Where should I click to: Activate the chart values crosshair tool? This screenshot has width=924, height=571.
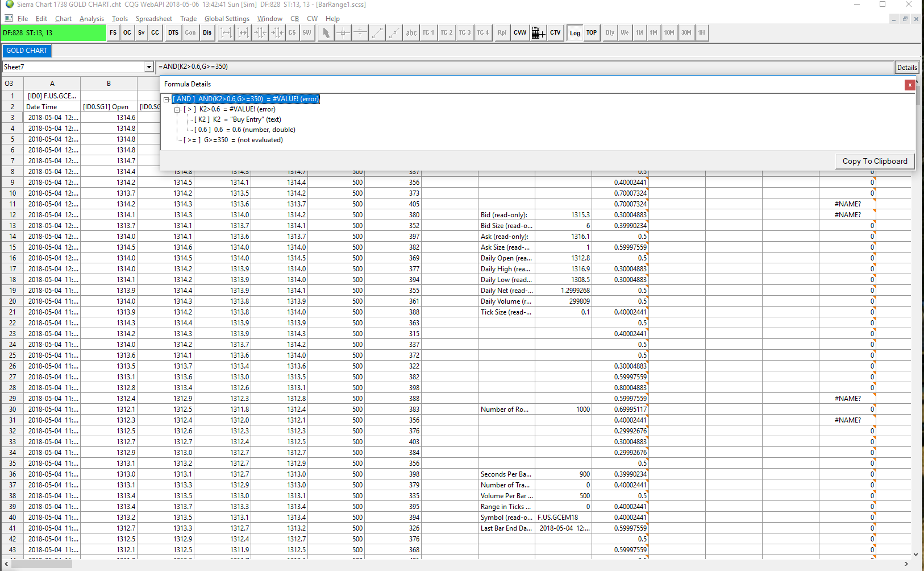tap(343, 33)
